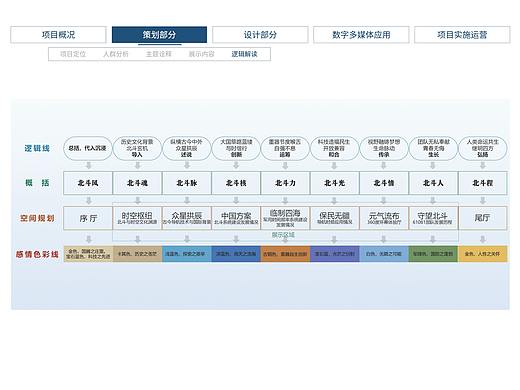
Task: Open the 展示内容 sub-tab
Action: point(201,54)
